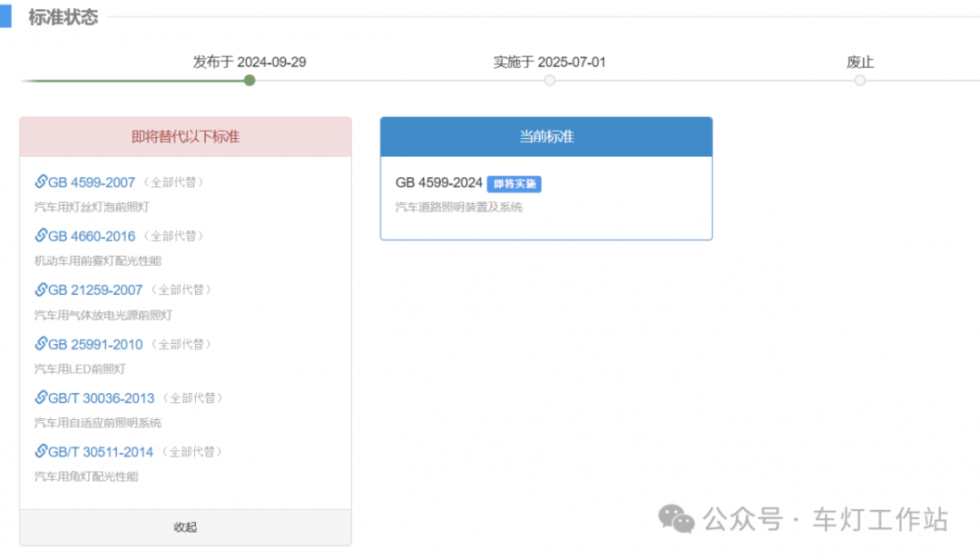
Task: Click （全部代替） next to GB 4599-2007
Action: (x=173, y=182)
